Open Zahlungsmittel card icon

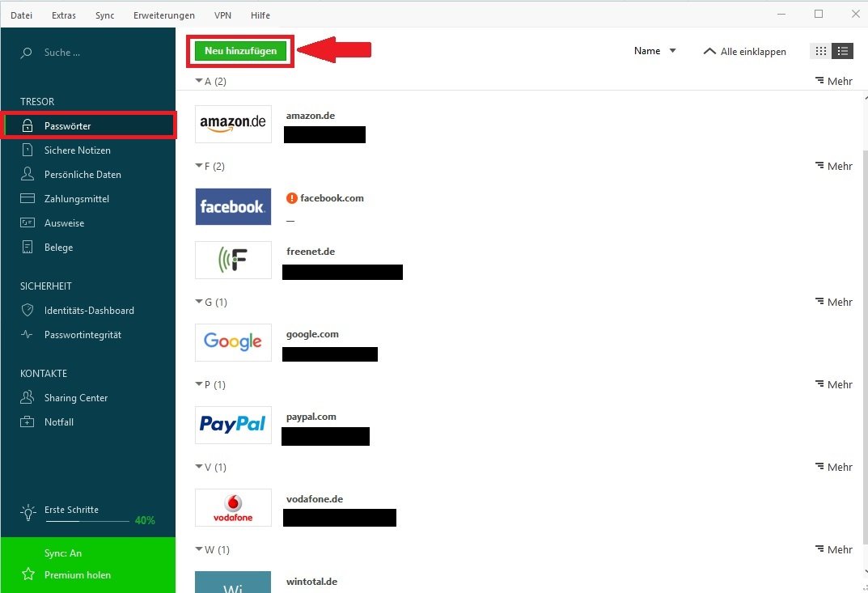pos(28,198)
